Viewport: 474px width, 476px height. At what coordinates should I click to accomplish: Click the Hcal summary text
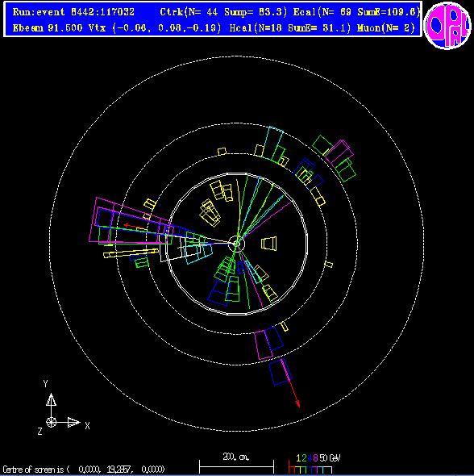coord(290,28)
